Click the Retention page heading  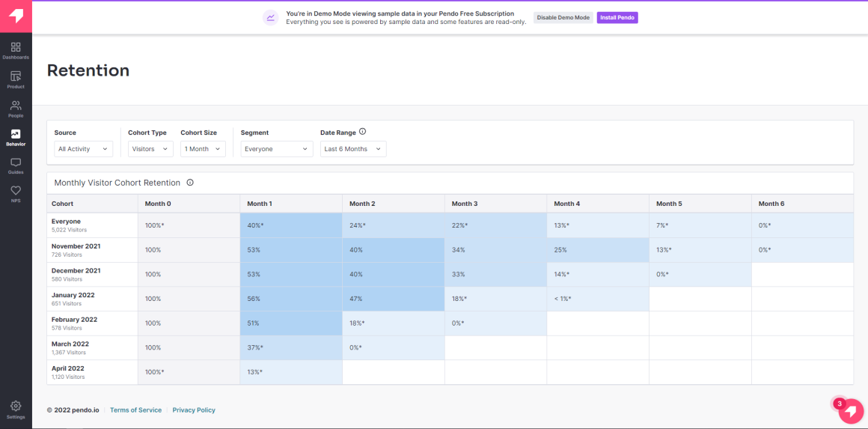coord(88,70)
